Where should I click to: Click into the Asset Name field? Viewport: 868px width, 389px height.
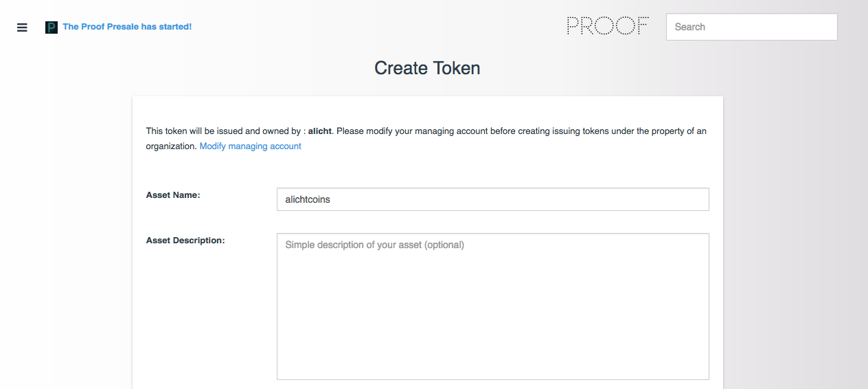pos(492,199)
